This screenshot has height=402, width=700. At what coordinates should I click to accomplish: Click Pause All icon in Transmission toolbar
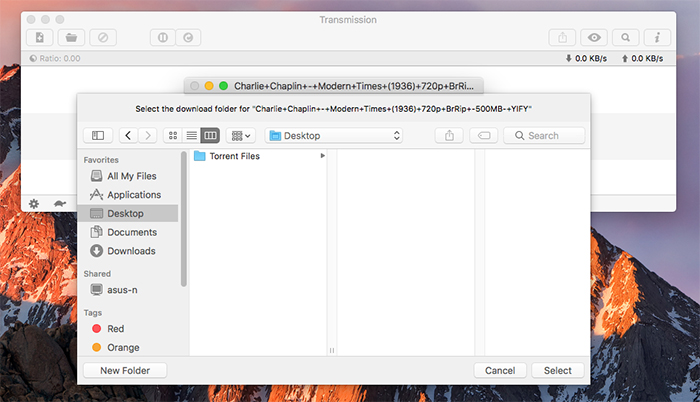pos(163,38)
